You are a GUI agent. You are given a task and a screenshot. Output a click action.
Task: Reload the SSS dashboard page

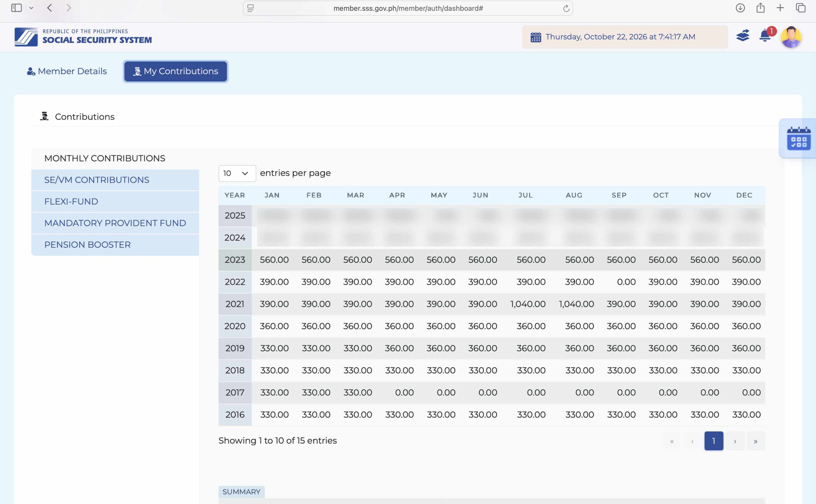[x=566, y=8]
